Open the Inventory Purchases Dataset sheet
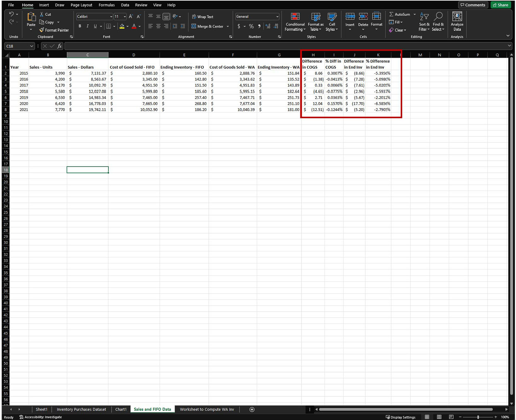This screenshot has height=420, width=516. click(x=81, y=409)
